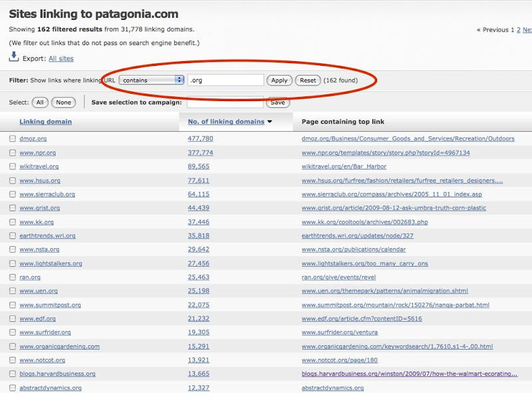Check the www.lightstalkers.org box
Viewport: 532px width, 393px height.
point(13,263)
